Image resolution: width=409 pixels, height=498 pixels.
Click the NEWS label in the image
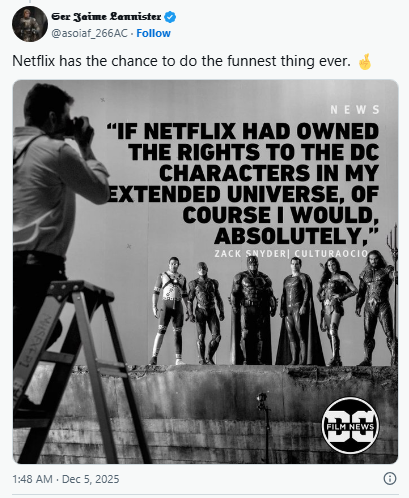pos(355,110)
